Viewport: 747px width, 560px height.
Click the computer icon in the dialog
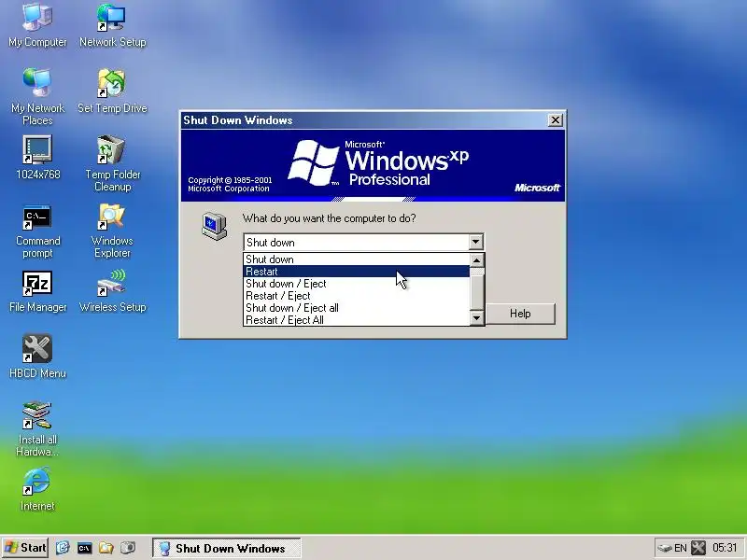pyautogui.click(x=215, y=226)
